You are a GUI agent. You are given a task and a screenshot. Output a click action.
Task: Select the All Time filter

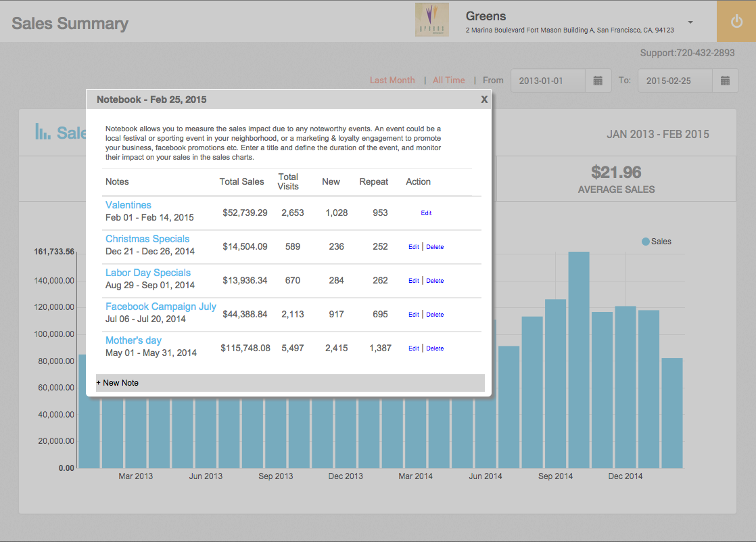pos(448,80)
